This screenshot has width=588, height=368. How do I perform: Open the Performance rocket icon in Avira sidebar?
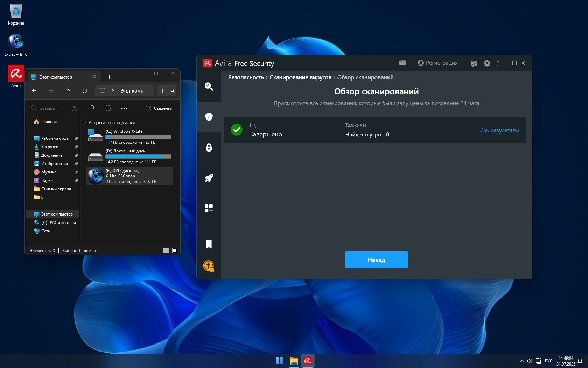pos(209,178)
